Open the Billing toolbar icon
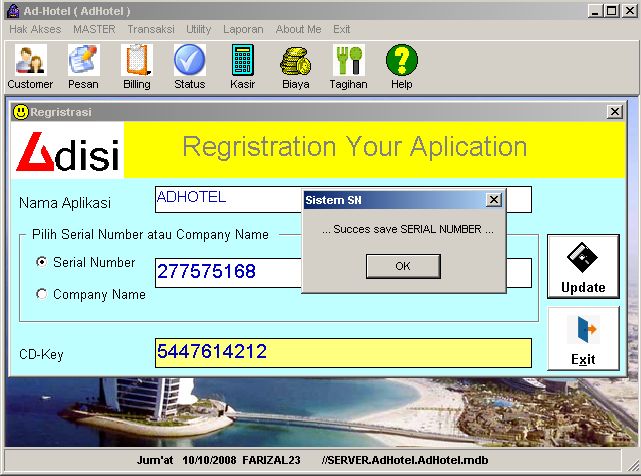Image resolution: width=641 pixels, height=476 pixels. pos(137,61)
